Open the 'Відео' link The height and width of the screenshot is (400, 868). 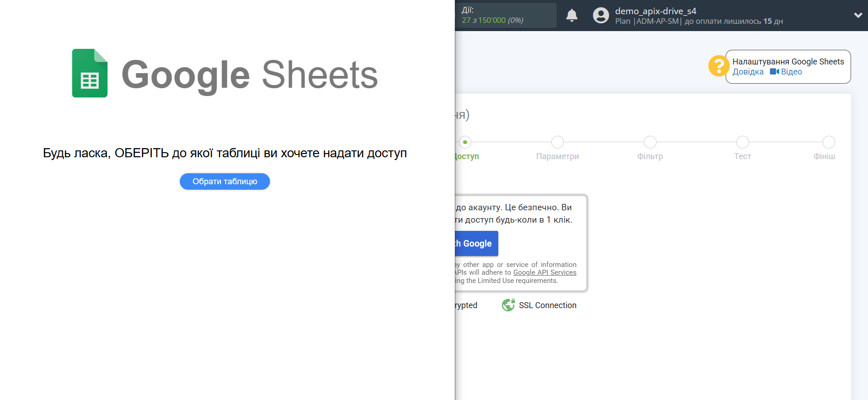coord(791,72)
